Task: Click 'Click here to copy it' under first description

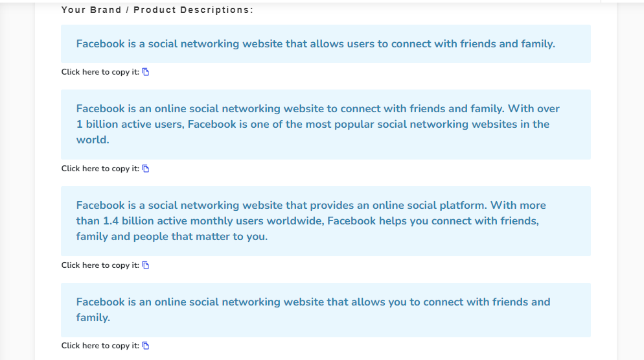Action: (100, 72)
